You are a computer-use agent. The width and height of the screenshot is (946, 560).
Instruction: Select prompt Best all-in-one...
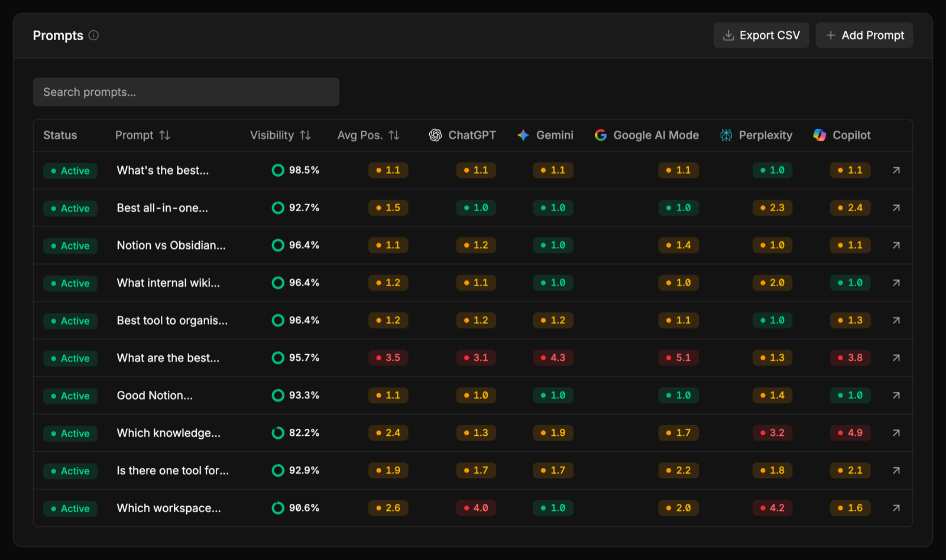[x=162, y=208]
